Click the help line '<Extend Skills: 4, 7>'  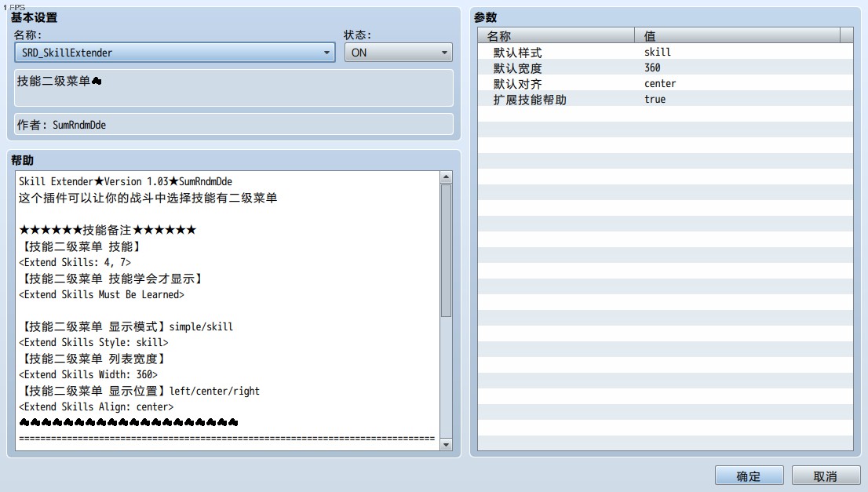75,262
